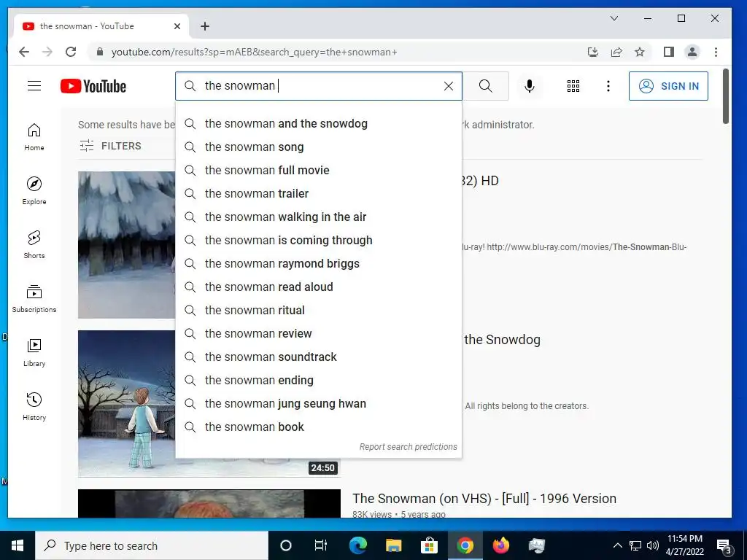Open Task View on the taskbar

(x=321, y=545)
